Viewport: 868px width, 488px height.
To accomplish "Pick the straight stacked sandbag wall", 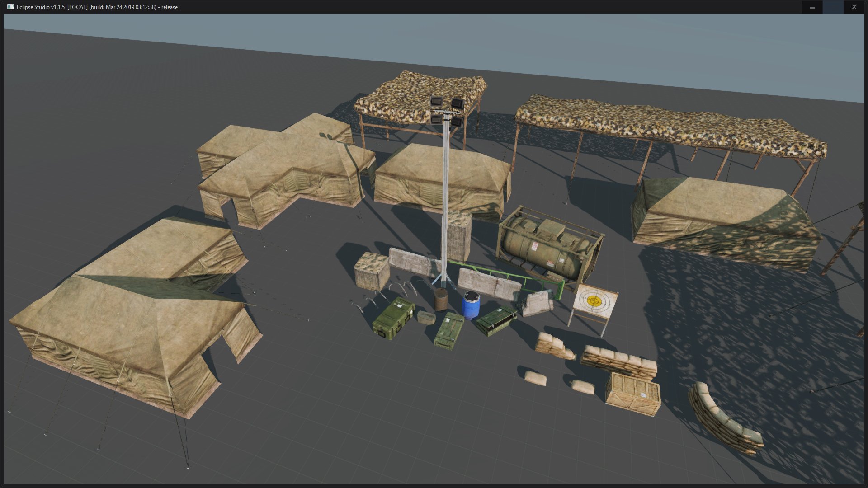I will tap(618, 362).
